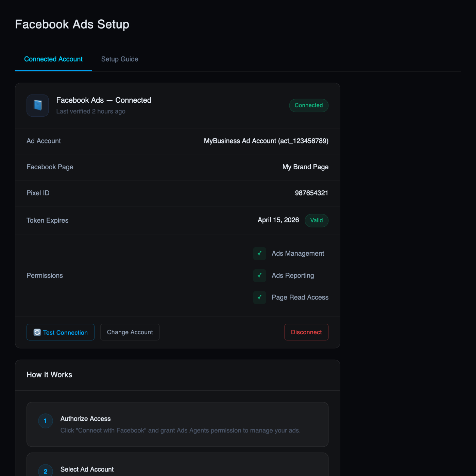
Task: Click the Page Read Access permission text
Action: pyautogui.click(x=300, y=297)
